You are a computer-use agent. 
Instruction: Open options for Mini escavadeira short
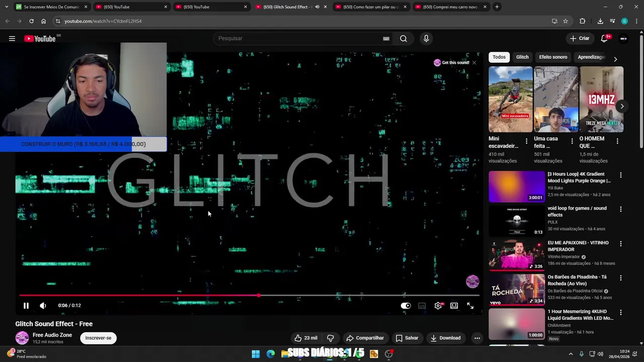point(526,141)
